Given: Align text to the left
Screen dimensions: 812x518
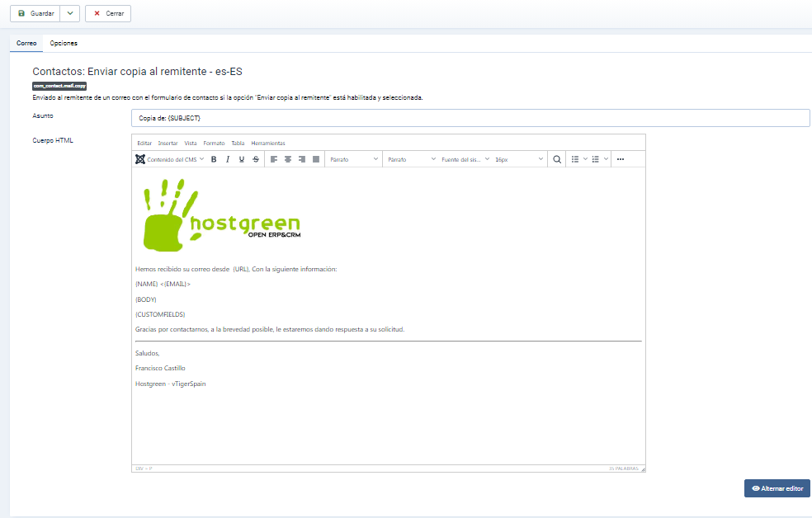Looking at the screenshot, I should (274, 159).
